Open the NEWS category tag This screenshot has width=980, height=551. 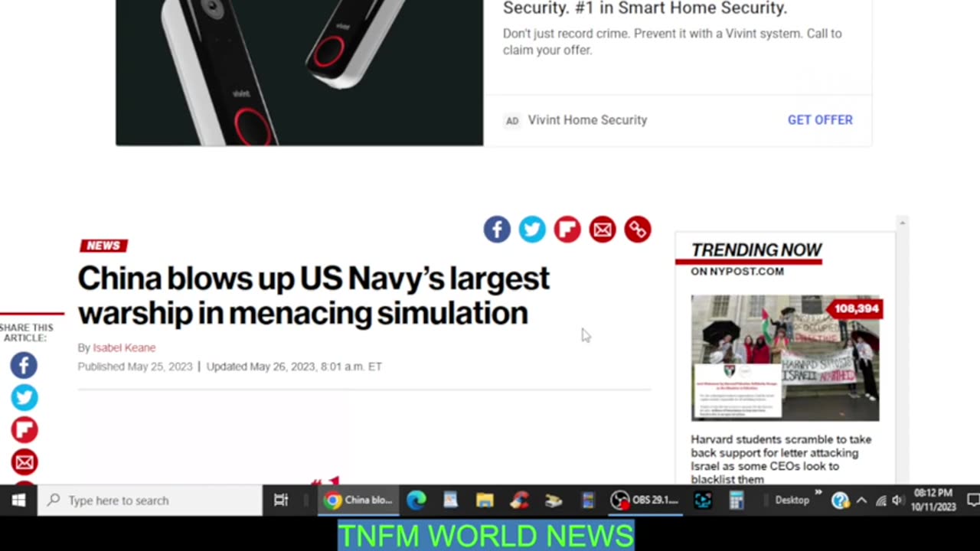coord(103,246)
